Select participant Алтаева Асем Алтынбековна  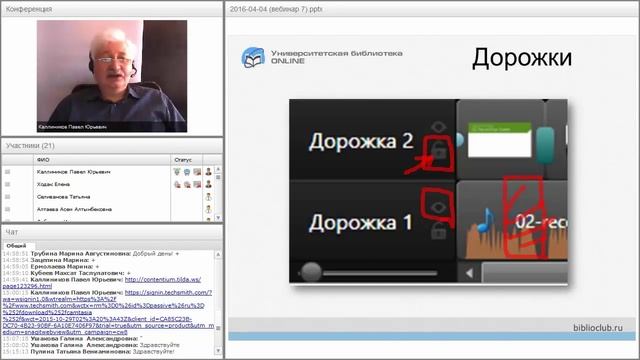point(74,209)
